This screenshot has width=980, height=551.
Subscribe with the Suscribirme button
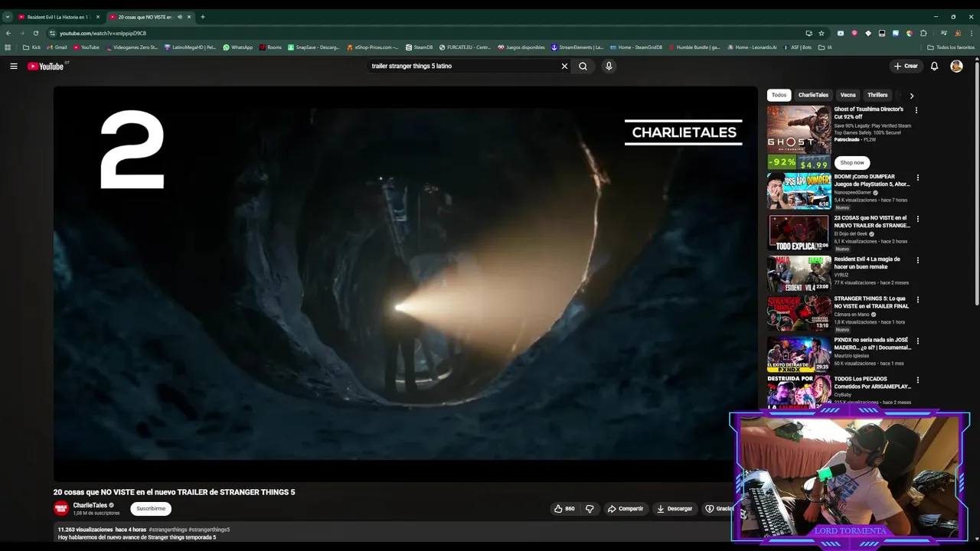click(151, 509)
